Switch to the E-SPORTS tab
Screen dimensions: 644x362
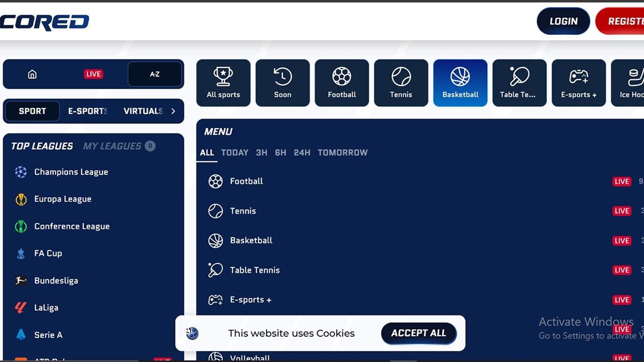(88, 111)
